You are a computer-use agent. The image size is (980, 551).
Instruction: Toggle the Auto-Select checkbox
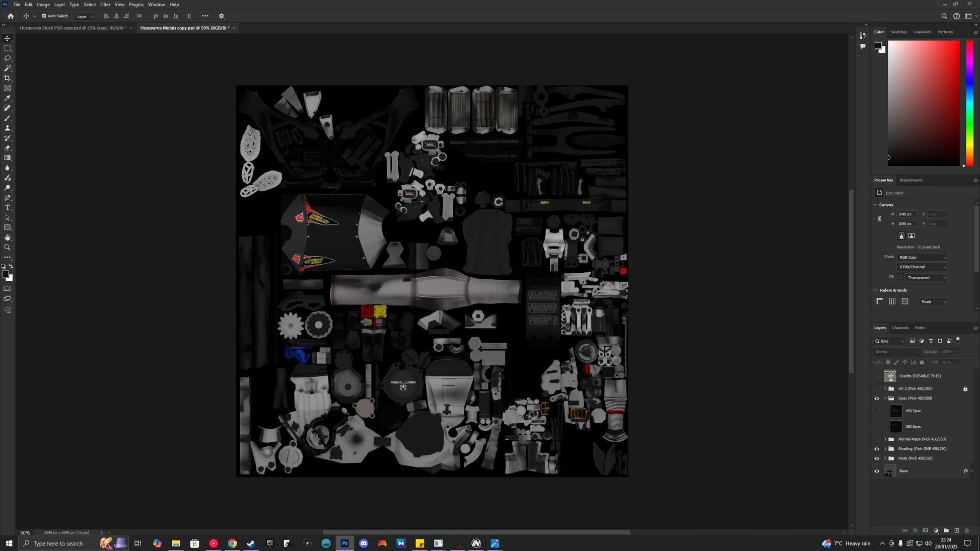[44, 16]
